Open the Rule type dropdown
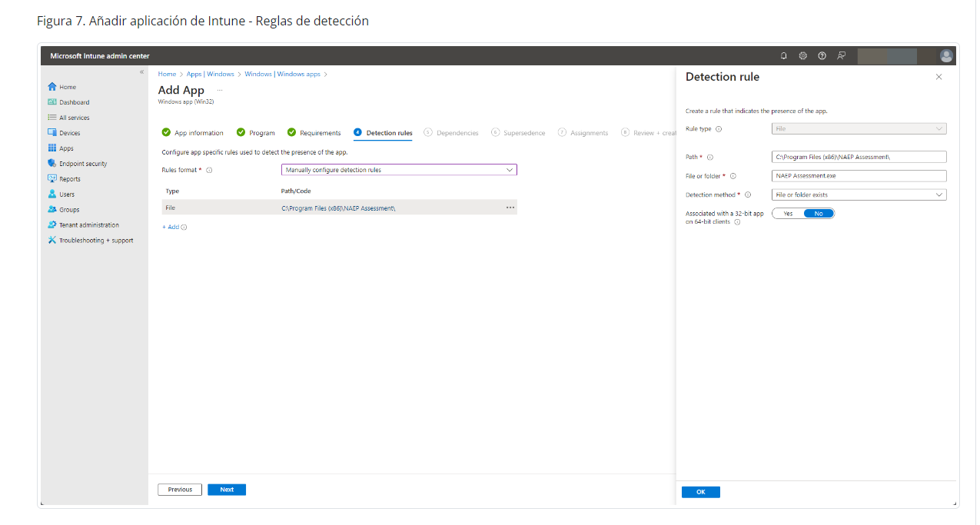This screenshot has width=980, height=525. tap(859, 129)
